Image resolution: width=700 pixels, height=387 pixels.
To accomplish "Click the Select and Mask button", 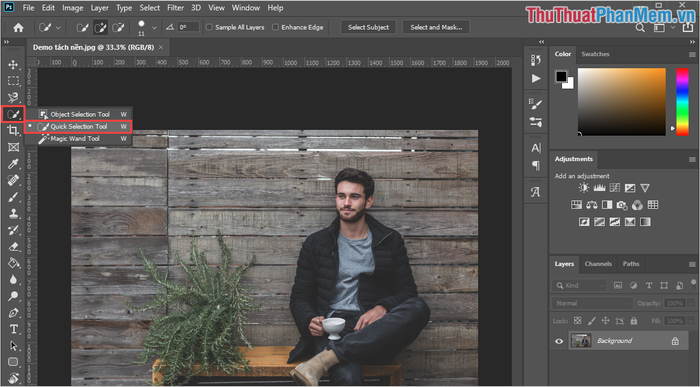I will tap(436, 27).
